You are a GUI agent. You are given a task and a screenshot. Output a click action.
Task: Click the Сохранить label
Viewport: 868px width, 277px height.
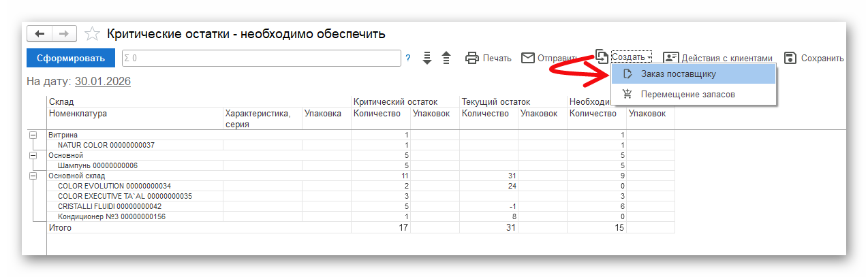click(822, 59)
